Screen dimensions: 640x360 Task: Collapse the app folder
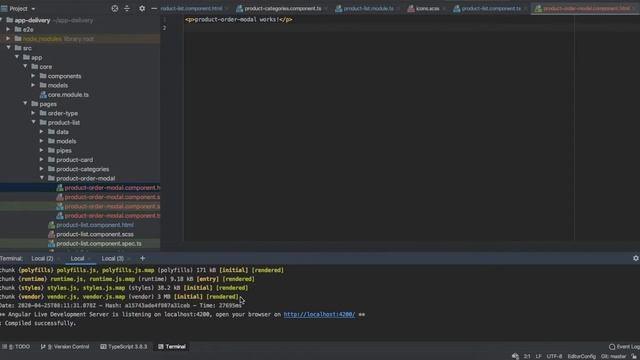(17, 57)
